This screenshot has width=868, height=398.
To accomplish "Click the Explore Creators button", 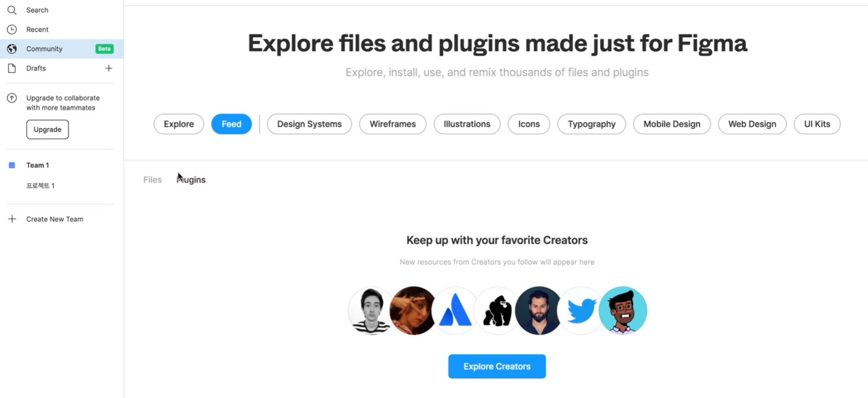I will coord(497,366).
